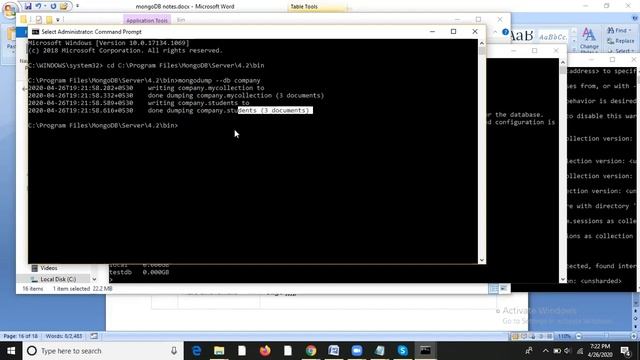Viewport: 640px width, 360px height.
Task: Switch Explorer to large icons view
Action: tap(504, 289)
